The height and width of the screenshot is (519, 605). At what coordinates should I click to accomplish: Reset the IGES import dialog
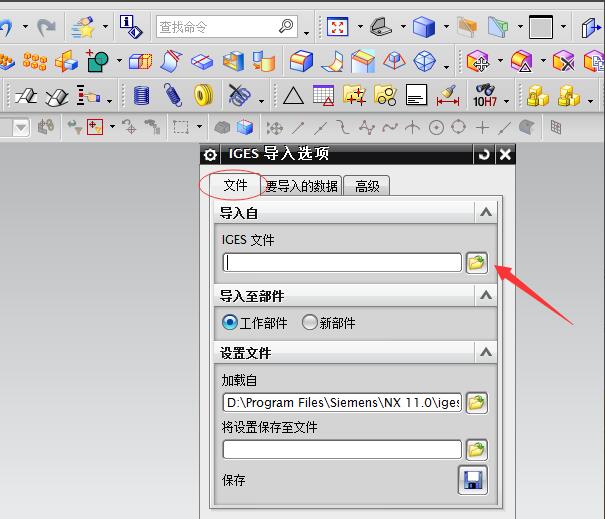pyautogui.click(x=484, y=155)
